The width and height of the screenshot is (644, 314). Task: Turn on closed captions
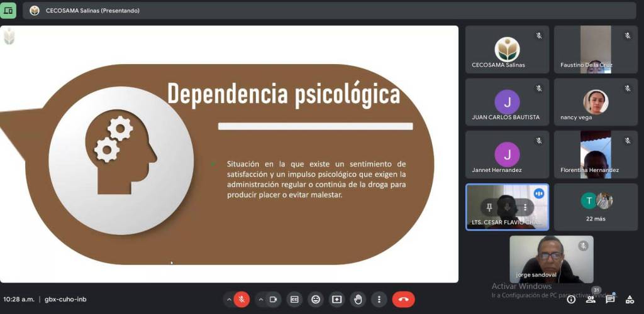click(294, 300)
